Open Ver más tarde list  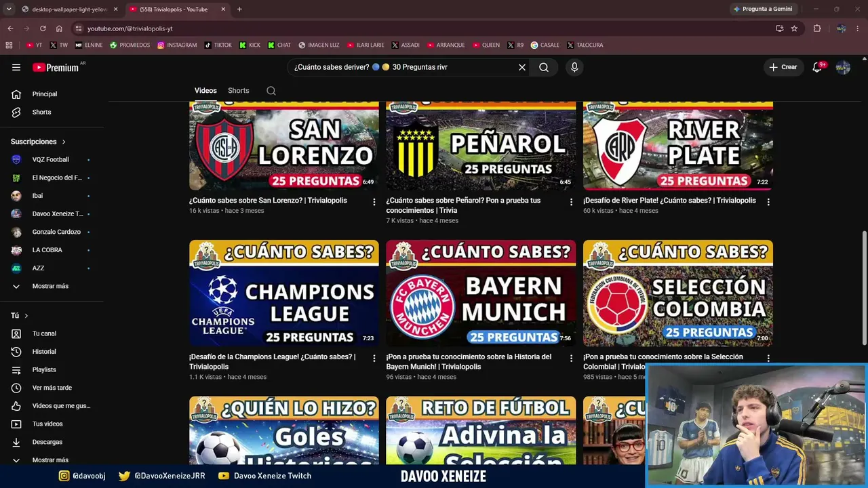(x=52, y=388)
